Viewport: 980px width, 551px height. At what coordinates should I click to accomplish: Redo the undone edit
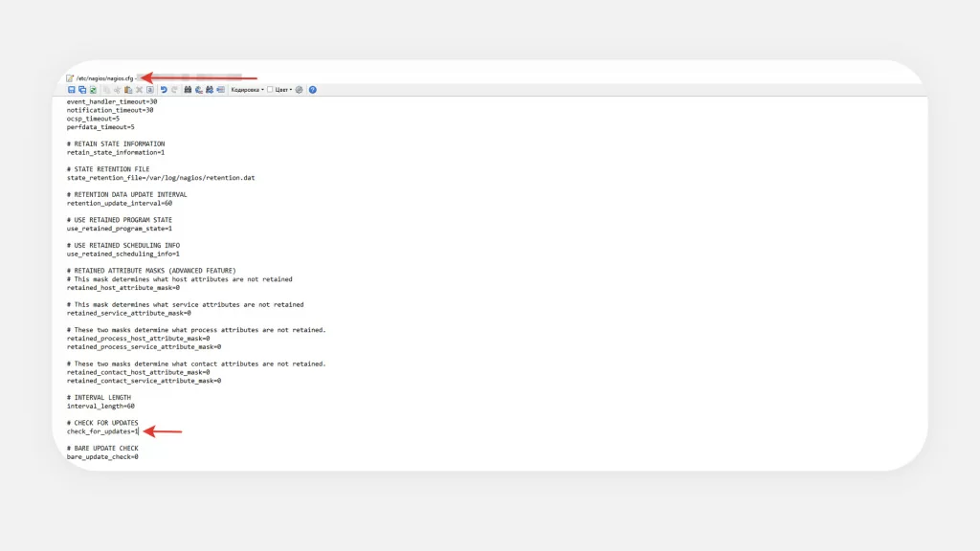pyautogui.click(x=173, y=89)
